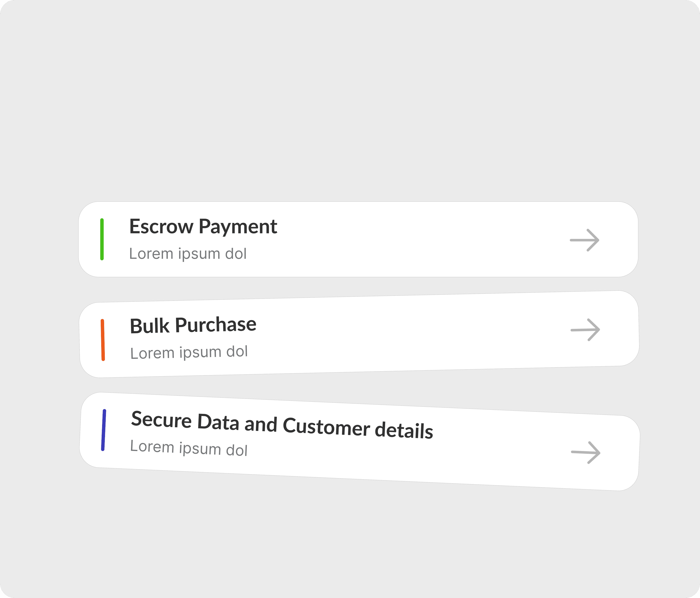
Task: Select the blue accent bar
Action: [x=103, y=430]
